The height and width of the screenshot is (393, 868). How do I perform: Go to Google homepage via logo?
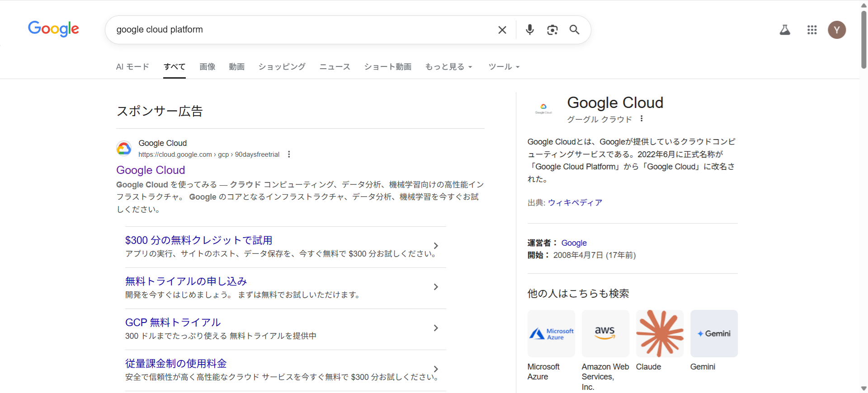click(x=53, y=29)
